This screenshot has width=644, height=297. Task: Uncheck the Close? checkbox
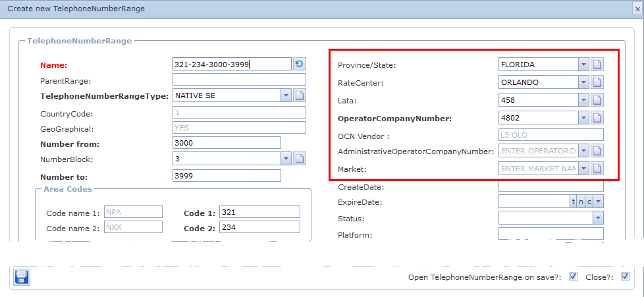[x=626, y=277]
